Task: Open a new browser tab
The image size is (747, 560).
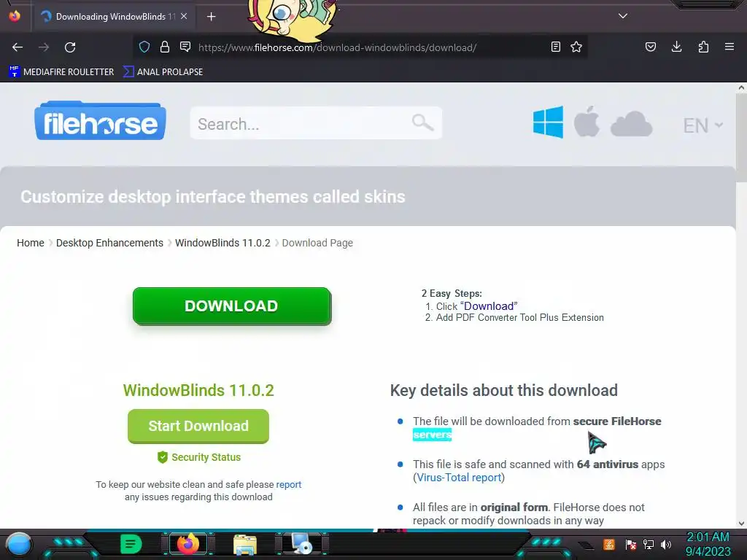Action: point(211,17)
